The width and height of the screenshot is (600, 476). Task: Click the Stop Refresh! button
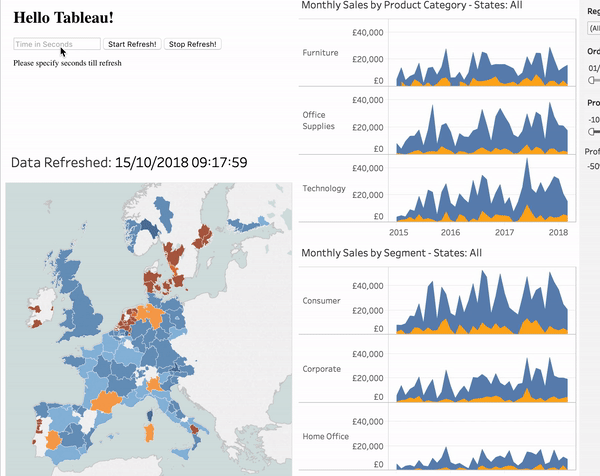tap(192, 44)
